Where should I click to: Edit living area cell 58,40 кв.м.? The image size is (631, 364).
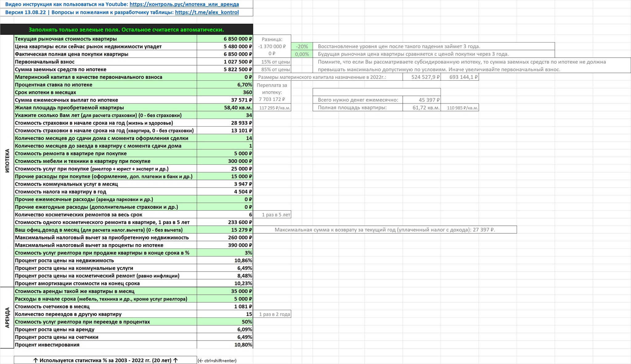(x=225, y=107)
